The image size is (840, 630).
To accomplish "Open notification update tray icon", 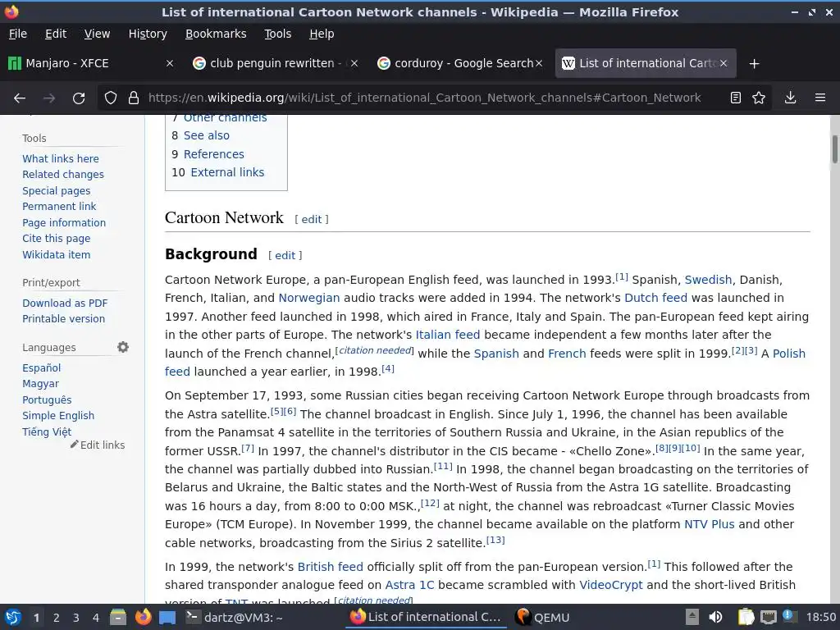I will coord(789,616).
